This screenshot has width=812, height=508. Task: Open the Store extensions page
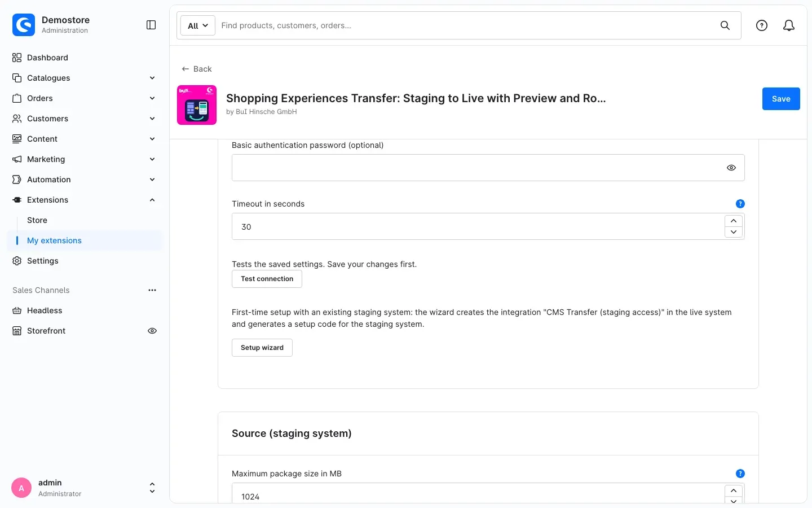[x=37, y=220]
